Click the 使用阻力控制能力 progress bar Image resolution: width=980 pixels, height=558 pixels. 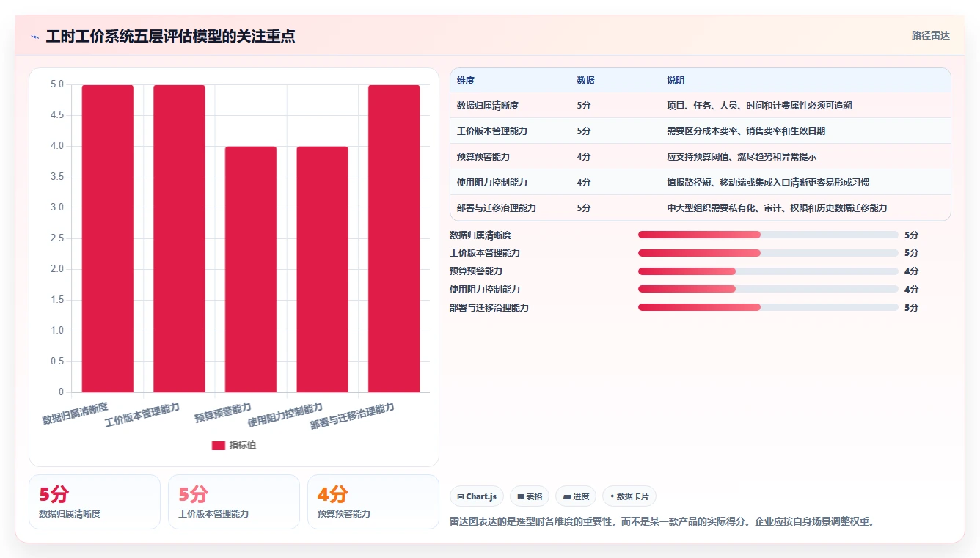[768, 290]
